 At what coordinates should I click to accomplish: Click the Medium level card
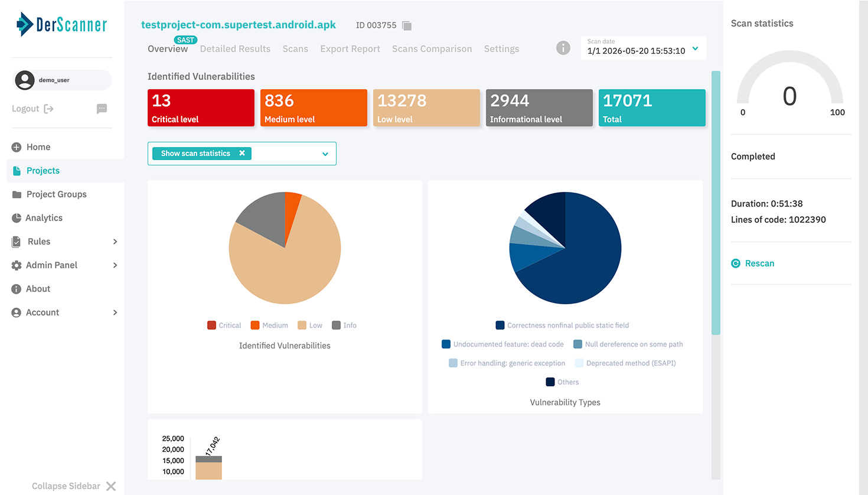(x=314, y=108)
